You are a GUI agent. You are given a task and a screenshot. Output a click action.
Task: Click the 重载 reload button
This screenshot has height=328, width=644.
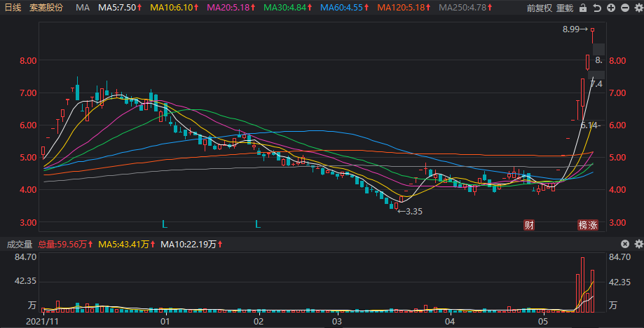565,8
